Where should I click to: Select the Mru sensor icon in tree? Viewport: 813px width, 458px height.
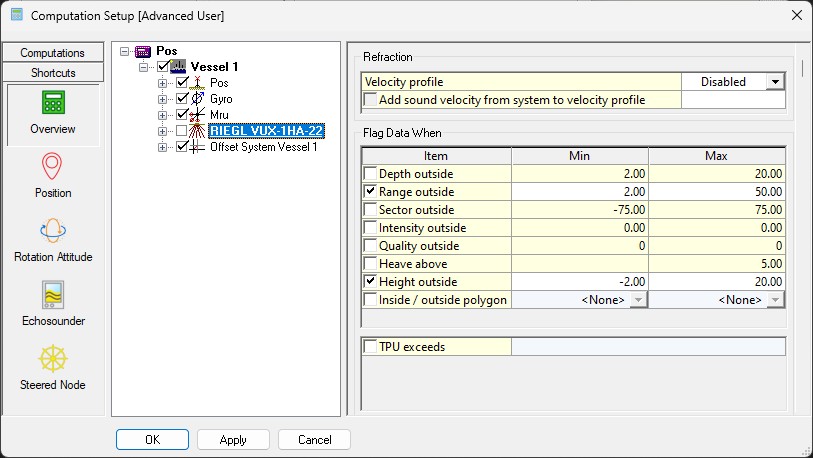(x=198, y=115)
